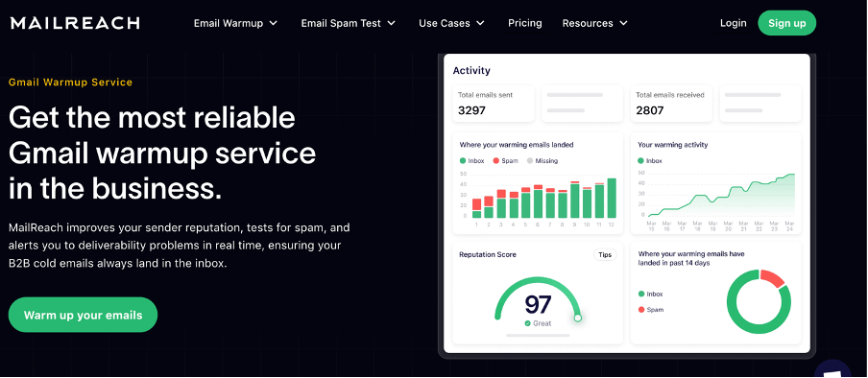Viewport: 868px width, 378px height.
Task: Click the main Gmail warmup headline
Action: click(x=162, y=154)
